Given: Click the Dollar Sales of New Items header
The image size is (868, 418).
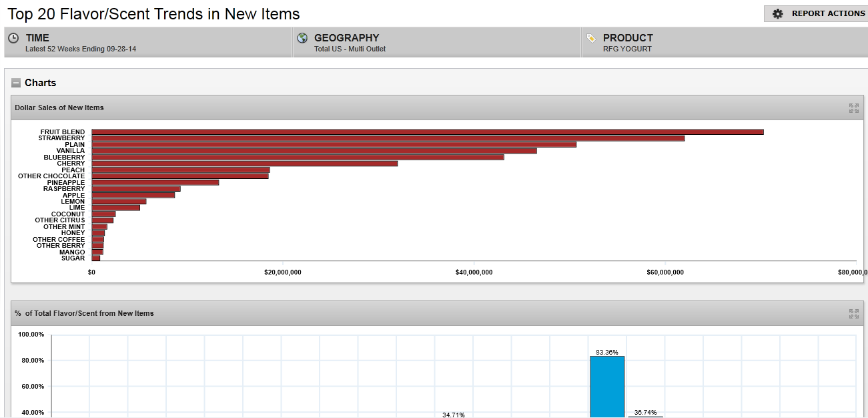Looking at the screenshot, I should [x=59, y=108].
